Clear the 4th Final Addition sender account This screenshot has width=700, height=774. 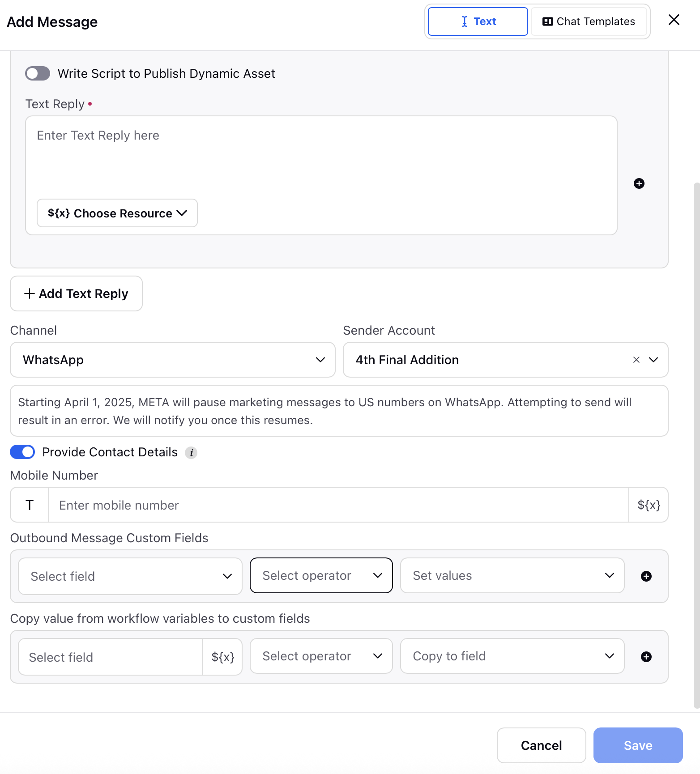[636, 360]
